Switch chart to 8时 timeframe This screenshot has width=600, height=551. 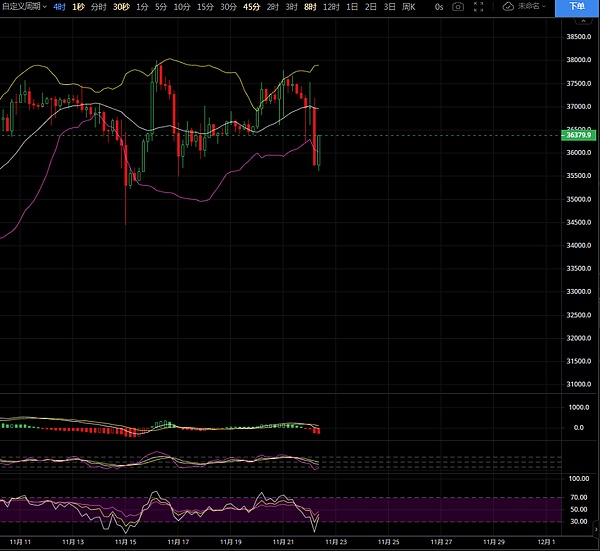click(309, 6)
